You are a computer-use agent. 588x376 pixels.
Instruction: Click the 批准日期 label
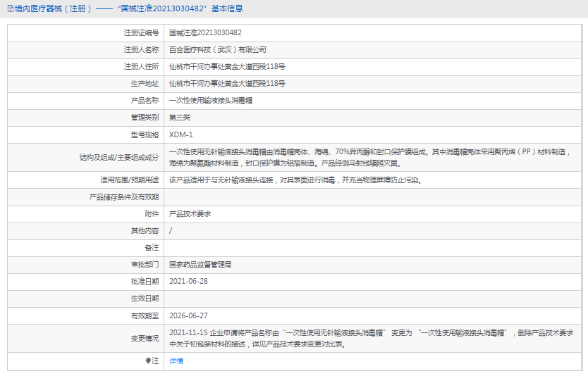[145, 282]
